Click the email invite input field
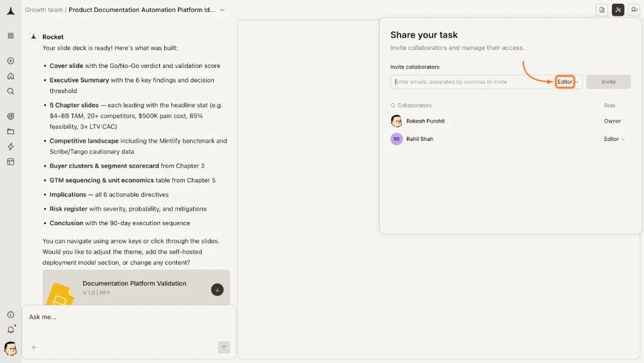 tap(472, 81)
